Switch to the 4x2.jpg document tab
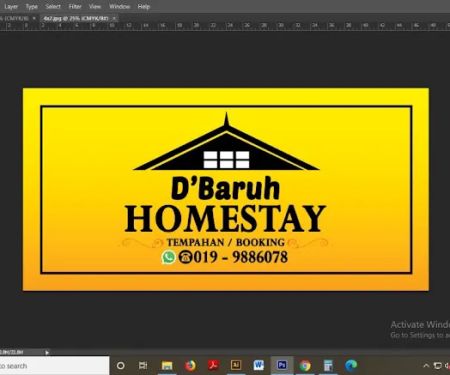 tap(76, 18)
